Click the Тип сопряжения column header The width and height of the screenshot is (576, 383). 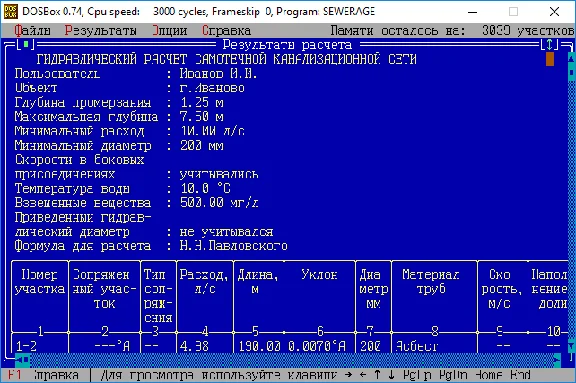coord(158,296)
